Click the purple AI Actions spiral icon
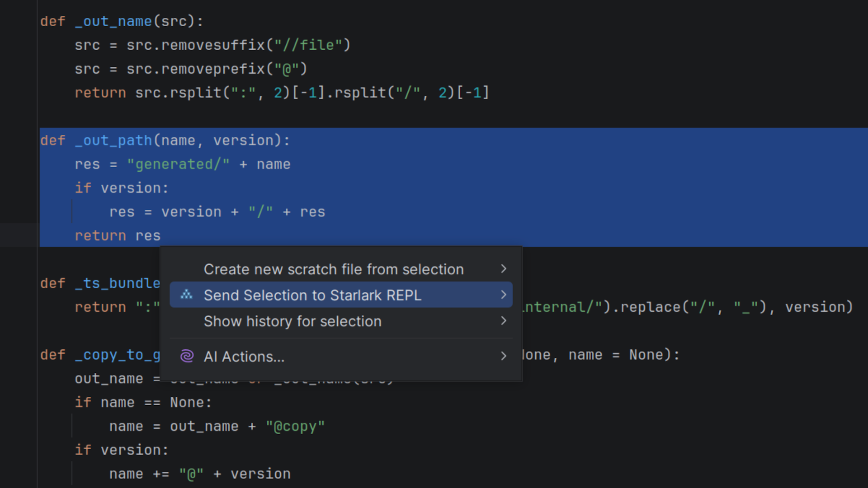The width and height of the screenshot is (868, 488). point(187,356)
